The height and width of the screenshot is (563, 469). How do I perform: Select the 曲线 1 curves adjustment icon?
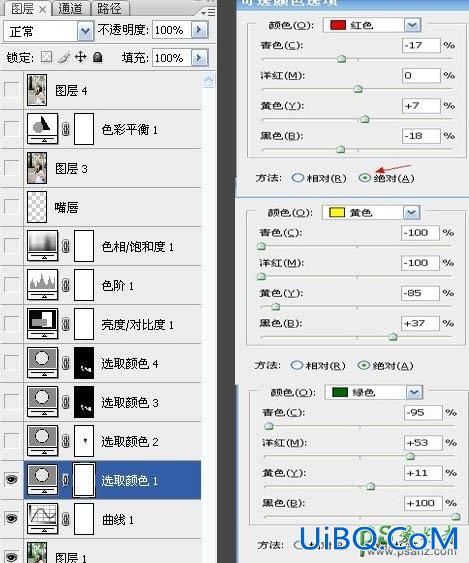[42, 519]
